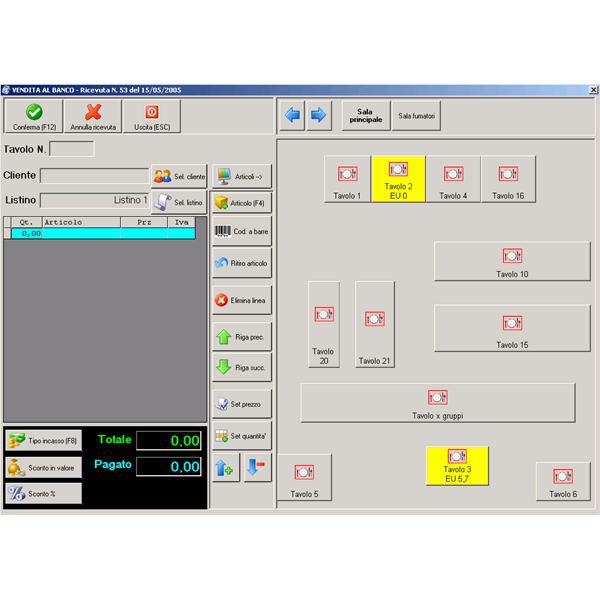This screenshot has height=600, width=600.
Task: Click the blue right arrow navigation button
Action: [x=319, y=116]
